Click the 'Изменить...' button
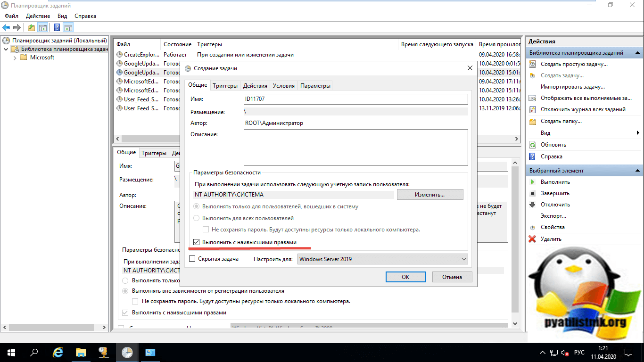The height and width of the screenshot is (362, 644). coord(429,194)
